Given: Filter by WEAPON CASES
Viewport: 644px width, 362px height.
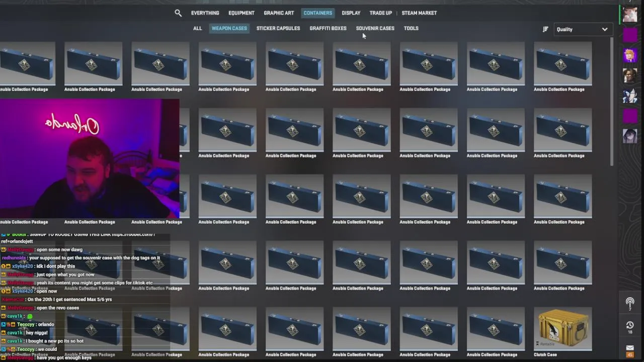Looking at the screenshot, I should click(229, 28).
